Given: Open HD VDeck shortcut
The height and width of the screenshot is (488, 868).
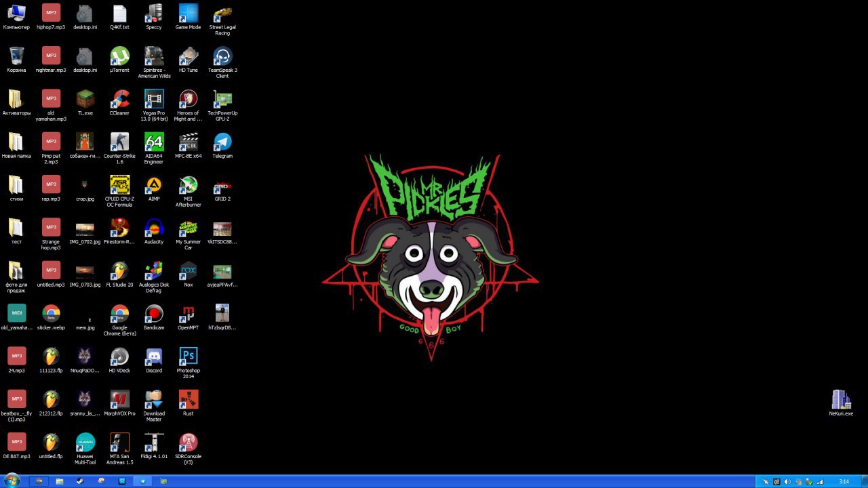Looking at the screenshot, I should click(x=119, y=360).
